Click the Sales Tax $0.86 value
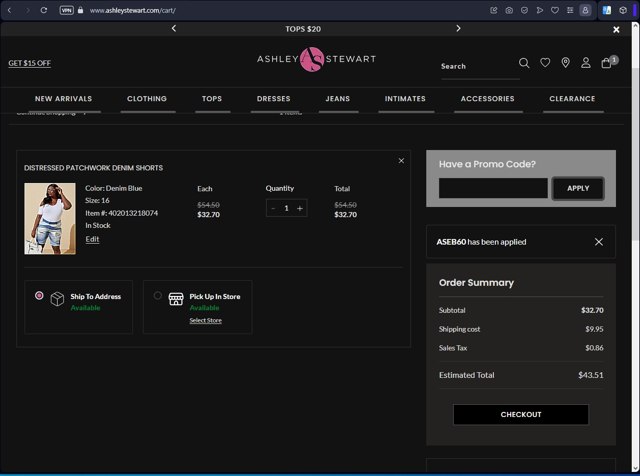 (594, 348)
